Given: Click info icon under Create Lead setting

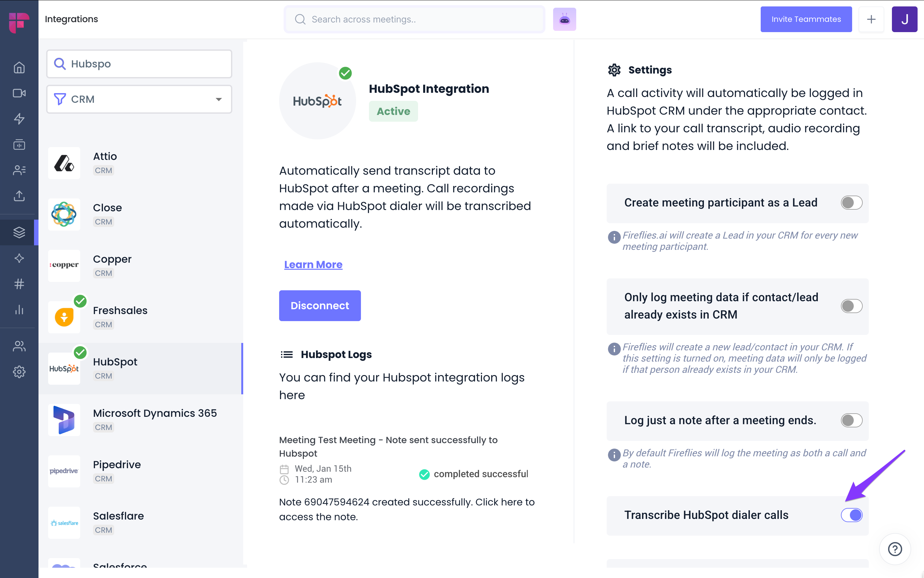Looking at the screenshot, I should (x=614, y=237).
